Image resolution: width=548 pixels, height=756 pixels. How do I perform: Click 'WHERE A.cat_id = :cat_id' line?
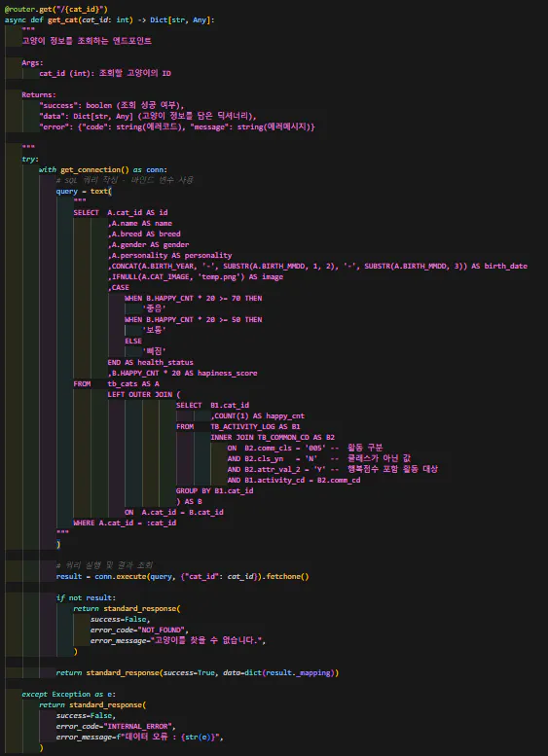tap(125, 522)
